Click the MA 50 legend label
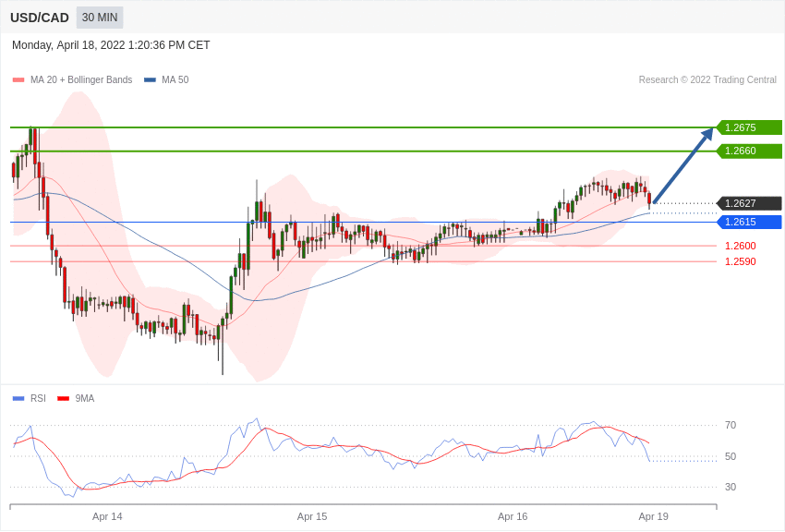 coord(175,79)
